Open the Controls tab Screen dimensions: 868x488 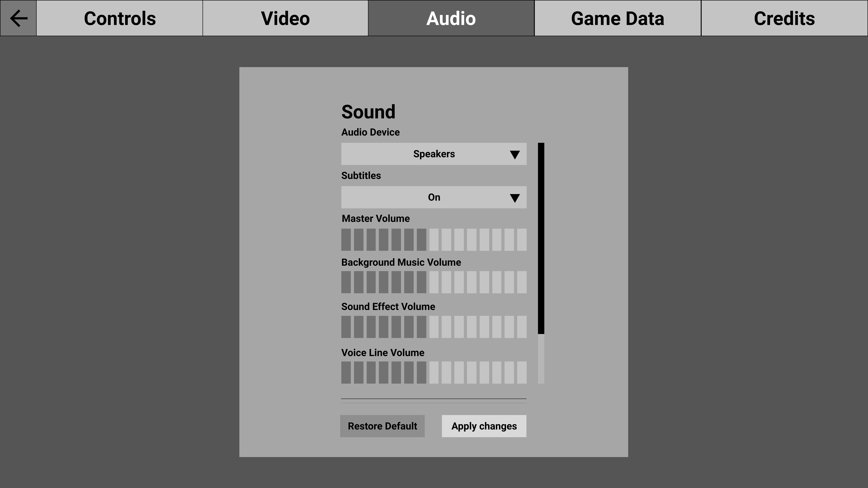pyautogui.click(x=120, y=18)
